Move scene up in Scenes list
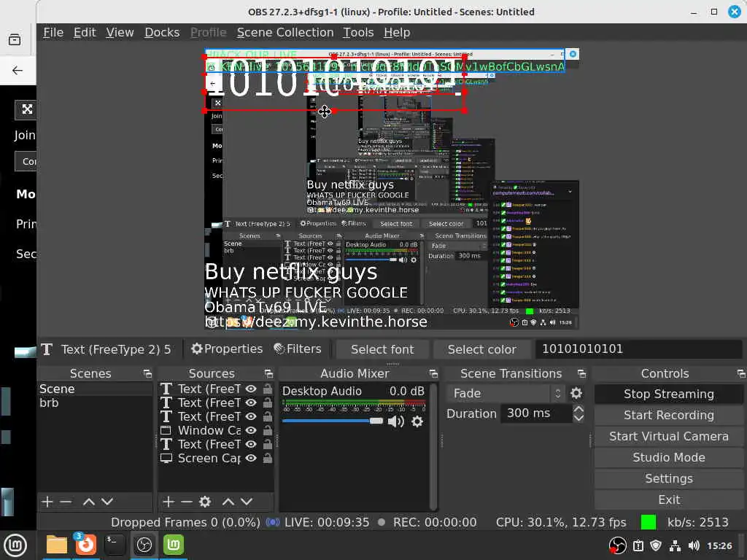Screen dimensions: 747x560 88,502
